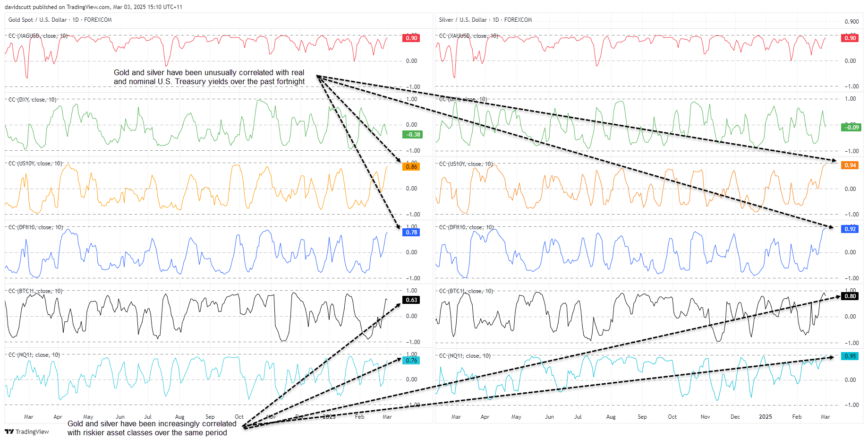Click Dec on the Silver chart time axis
Viewport: 868px width, 440px height.
coord(735,417)
